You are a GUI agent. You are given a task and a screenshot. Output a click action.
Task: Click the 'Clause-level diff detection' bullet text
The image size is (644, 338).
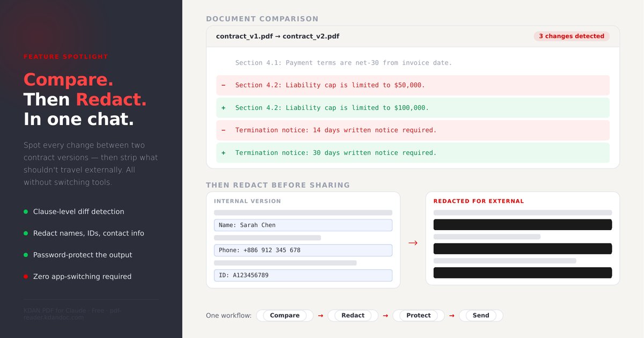point(78,212)
